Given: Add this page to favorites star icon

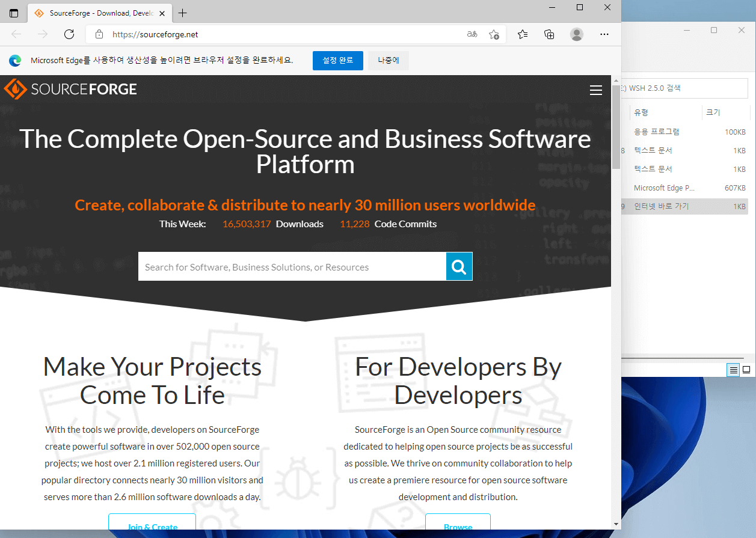Looking at the screenshot, I should 494,34.
